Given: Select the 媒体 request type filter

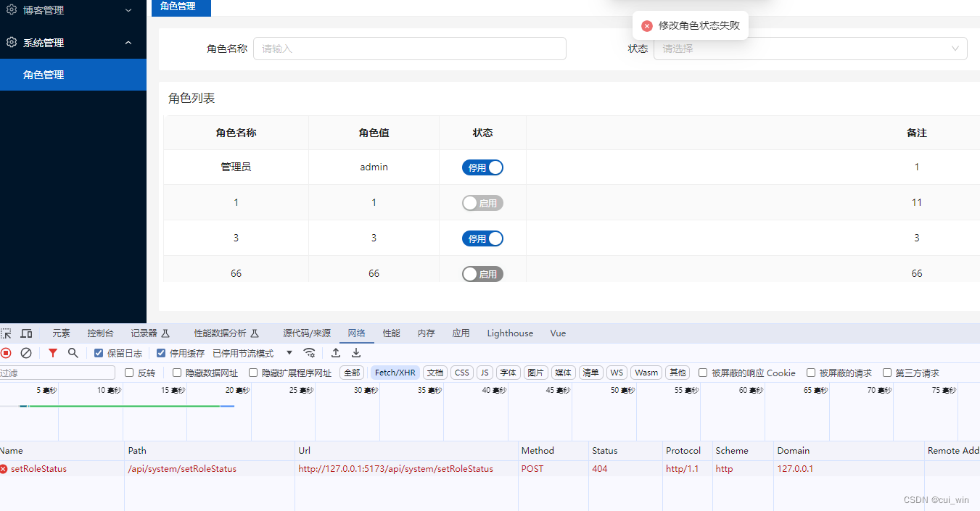Looking at the screenshot, I should [564, 373].
